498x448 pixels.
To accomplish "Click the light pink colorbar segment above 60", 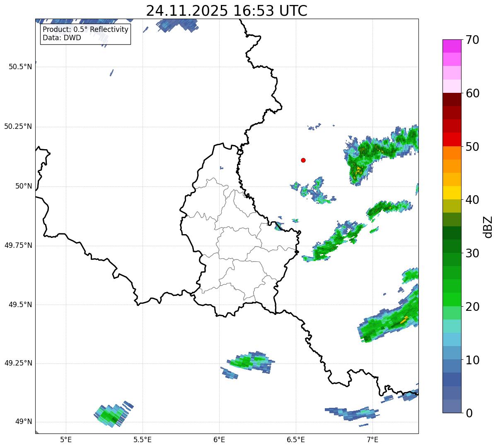I will (x=452, y=86).
